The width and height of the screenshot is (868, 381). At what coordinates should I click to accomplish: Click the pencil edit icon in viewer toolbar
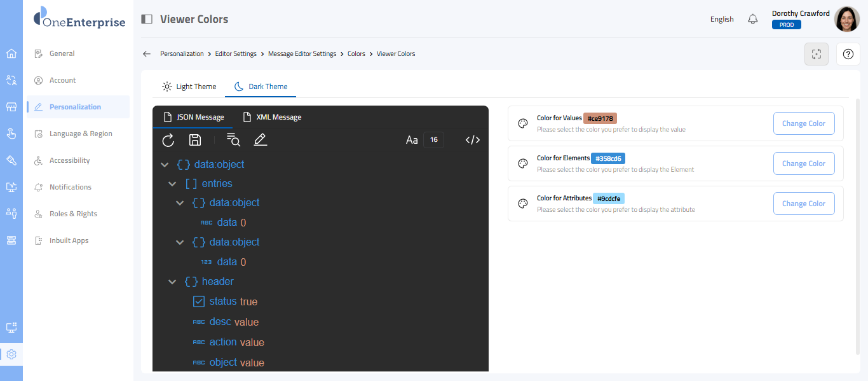pos(260,140)
